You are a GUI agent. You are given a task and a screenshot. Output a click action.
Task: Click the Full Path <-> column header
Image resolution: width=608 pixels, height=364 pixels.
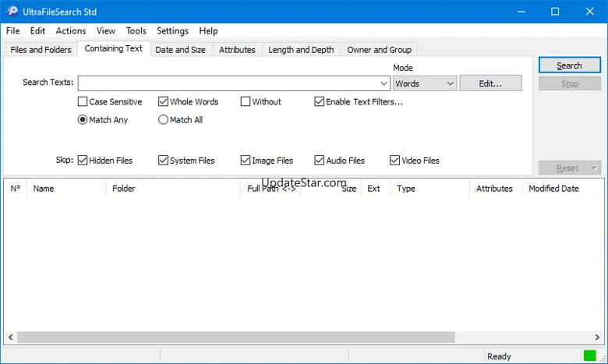click(270, 189)
